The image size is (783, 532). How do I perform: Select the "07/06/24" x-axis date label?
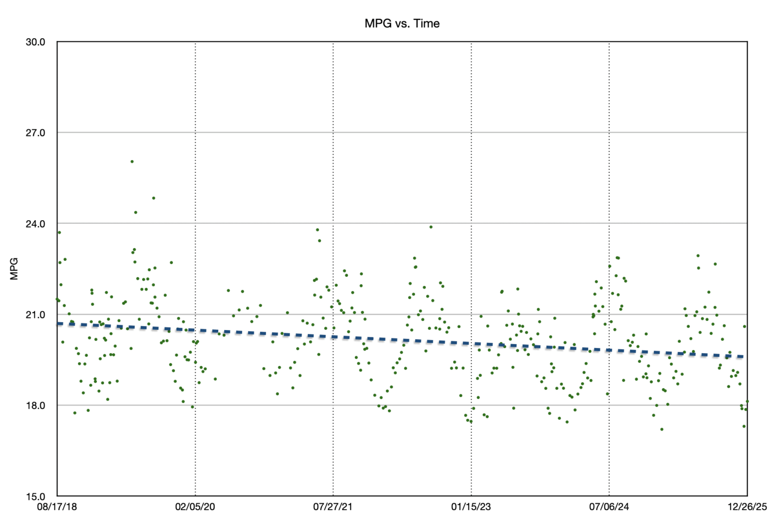click(610, 507)
